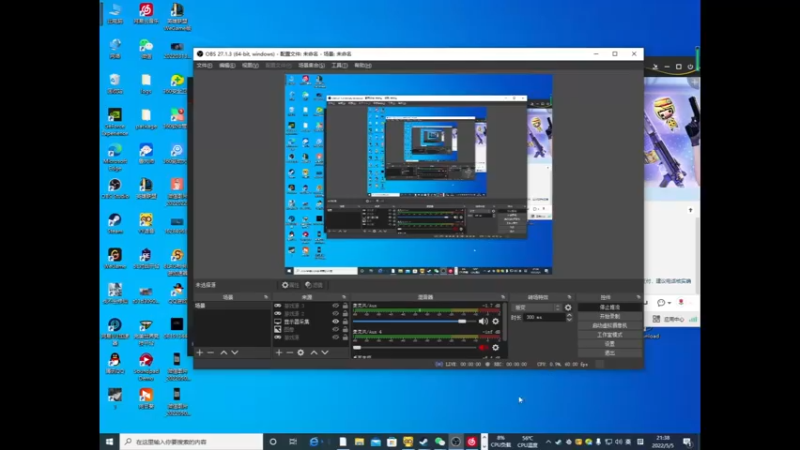This screenshot has height=450, width=800.
Task: Open the Windows Start button
Action: [x=109, y=442]
